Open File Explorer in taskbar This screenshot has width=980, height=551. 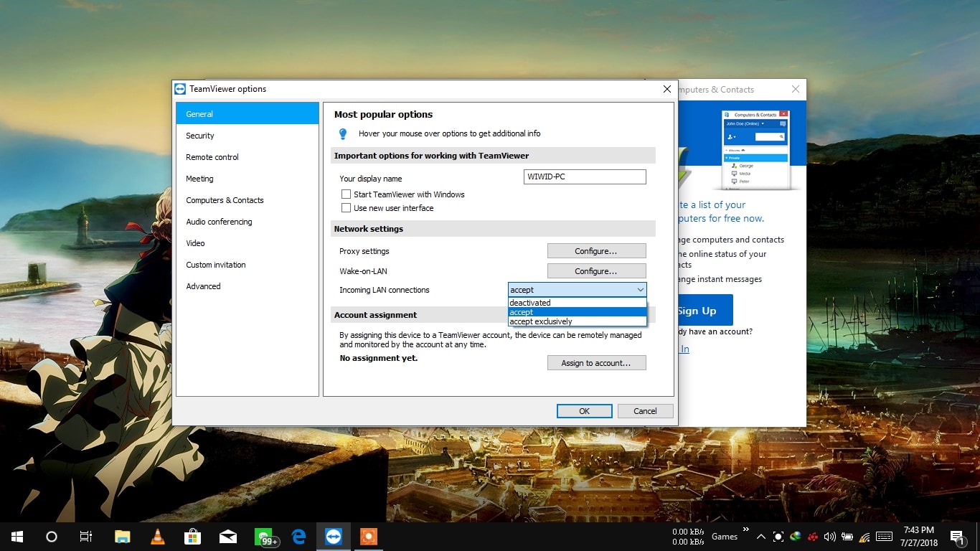click(123, 537)
